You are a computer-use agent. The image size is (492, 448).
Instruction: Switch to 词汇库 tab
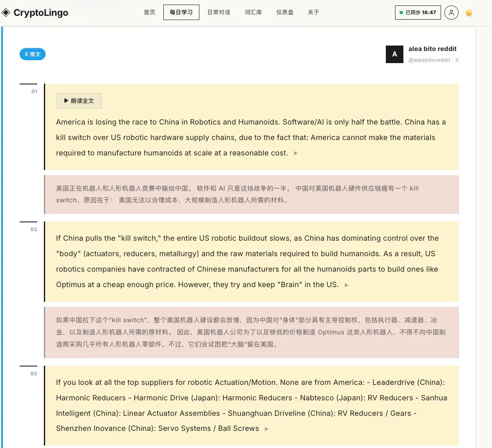pos(253,12)
